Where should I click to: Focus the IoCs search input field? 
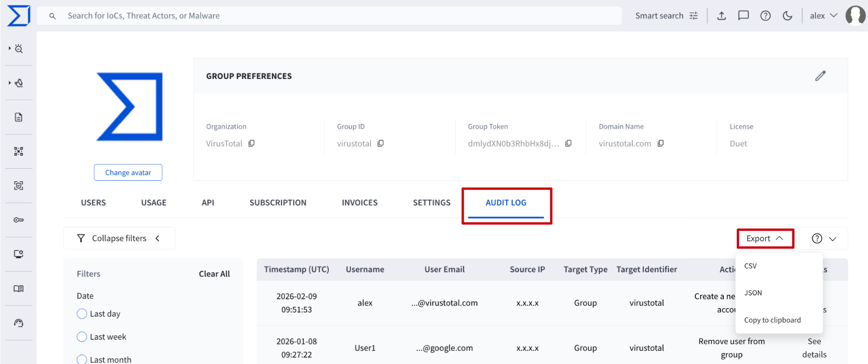[329, 16]
